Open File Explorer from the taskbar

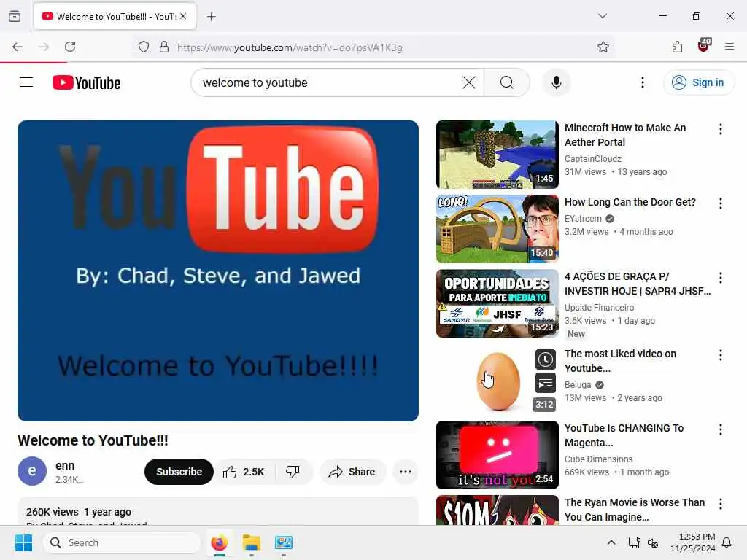251,542
